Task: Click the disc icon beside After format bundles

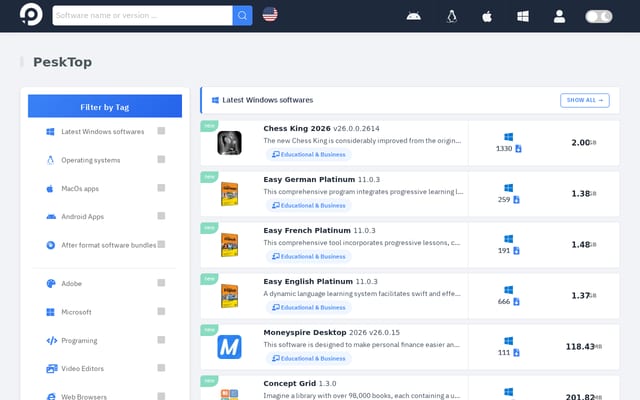Action: click(x=51, y=245)
